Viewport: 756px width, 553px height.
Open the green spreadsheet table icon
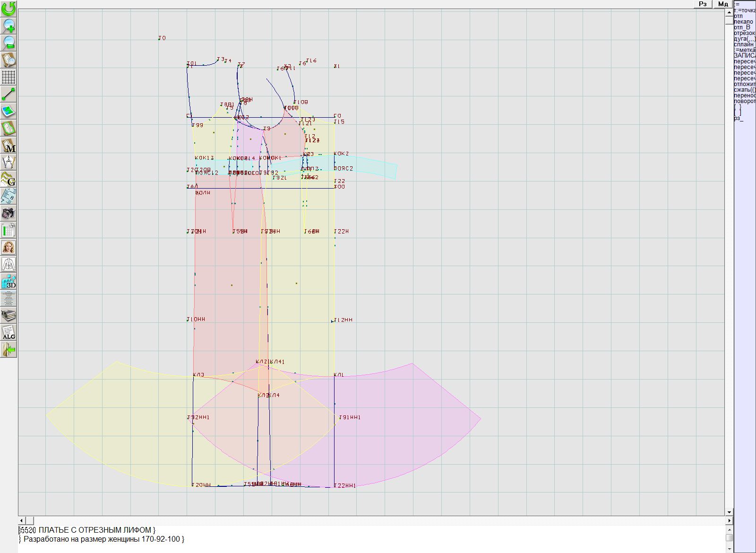coord(9,230)
